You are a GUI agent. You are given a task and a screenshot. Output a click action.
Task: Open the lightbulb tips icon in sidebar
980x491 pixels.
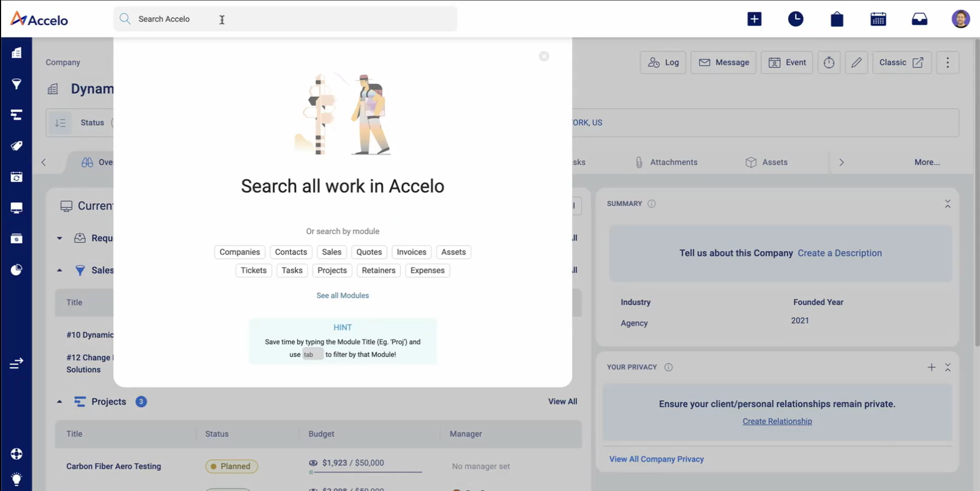pyautogui.click(x=17, y=479)
